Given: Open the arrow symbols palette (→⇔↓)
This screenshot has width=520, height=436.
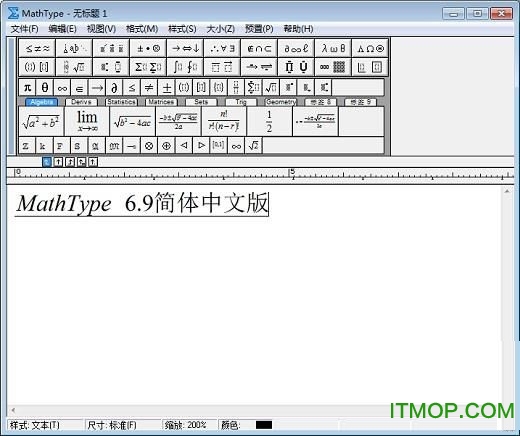Looking at the screenshot, I should [x=185, y=49].
